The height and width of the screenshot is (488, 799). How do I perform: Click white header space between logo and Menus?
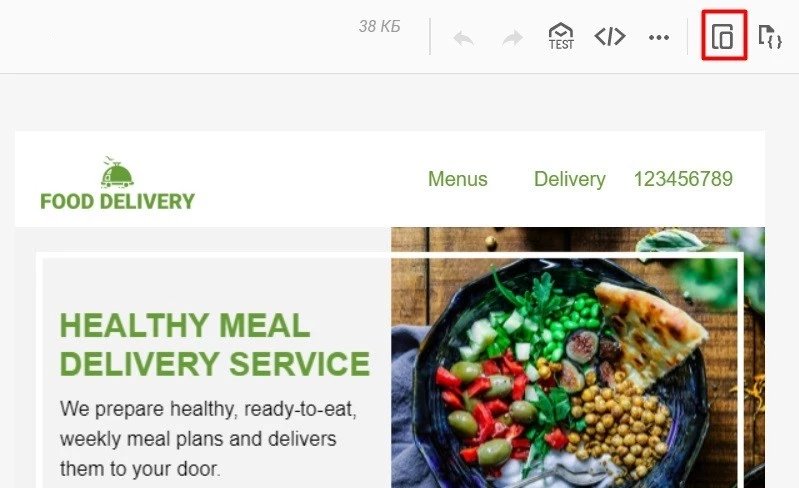click(311, 179)
